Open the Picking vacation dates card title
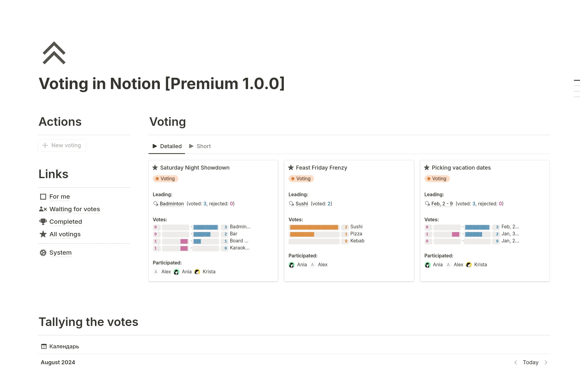Viewport: 588px width, 367px height. point(461,168)
